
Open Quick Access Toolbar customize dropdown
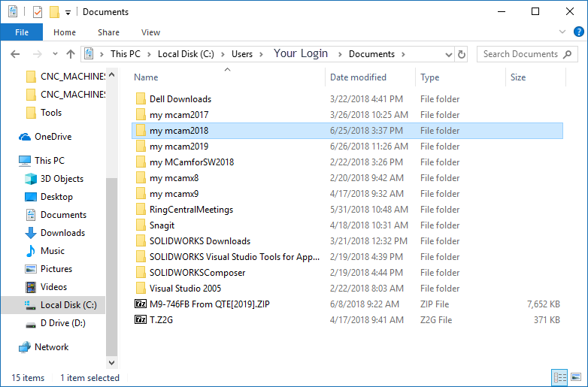[68, 13]
